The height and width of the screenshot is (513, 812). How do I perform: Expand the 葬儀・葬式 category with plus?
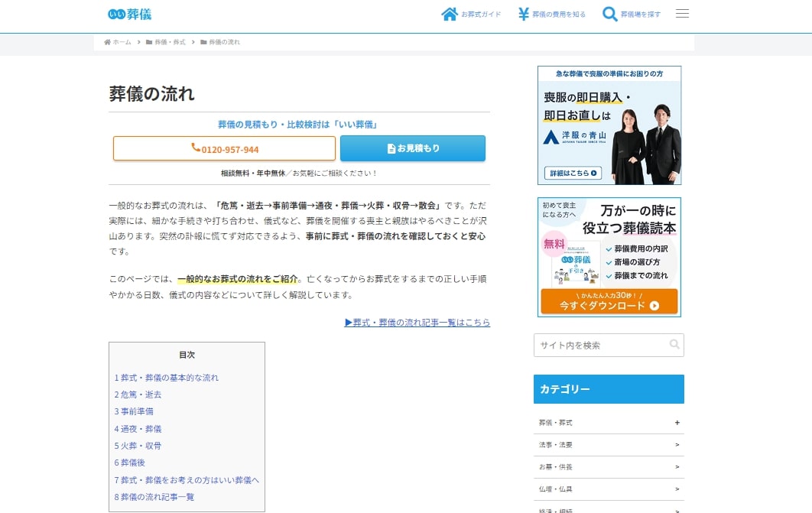677,423
